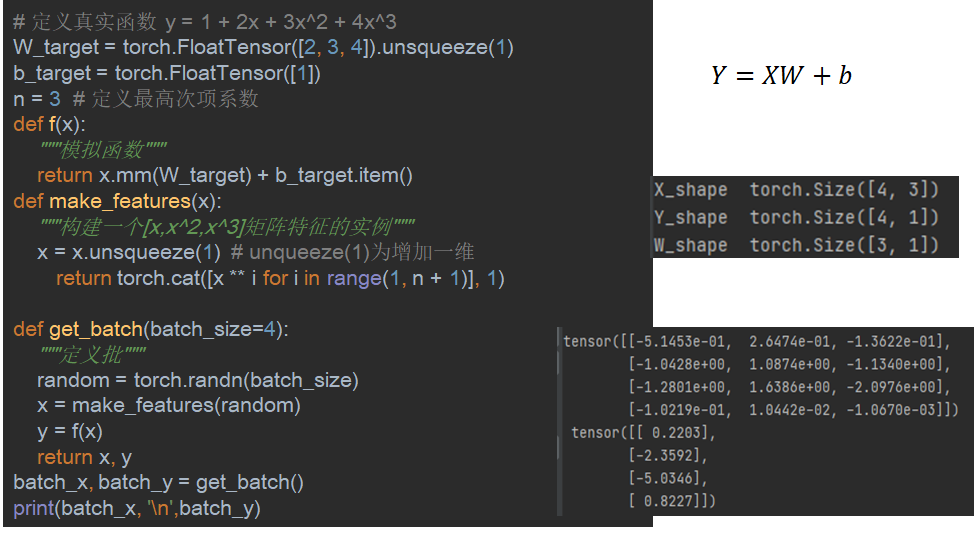Click the Y = XW + b formula
The width and height of the screenshot is (974, 533).
tap(781, 76)
